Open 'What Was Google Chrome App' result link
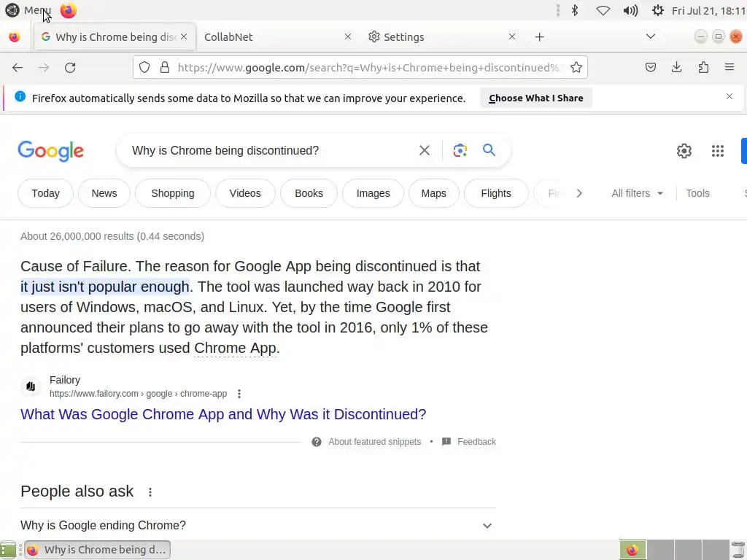This screenshot has height=560, width=747. (223, 414)
